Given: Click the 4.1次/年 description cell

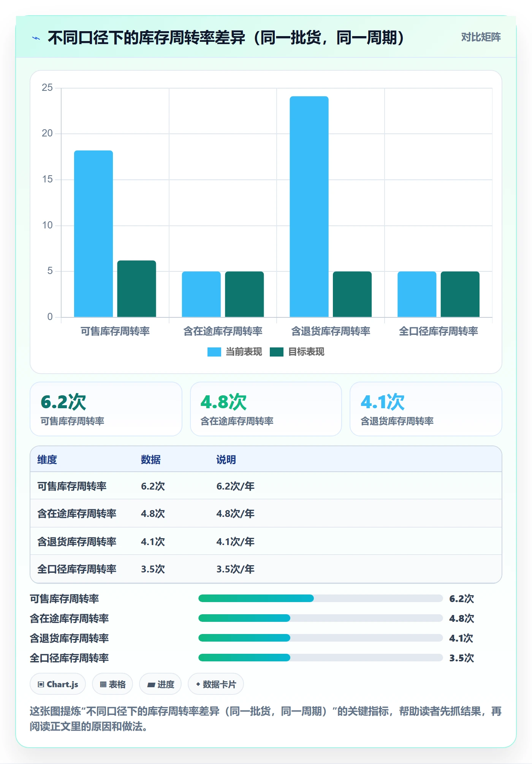Looking at the screenshot, I should point(235,542).
